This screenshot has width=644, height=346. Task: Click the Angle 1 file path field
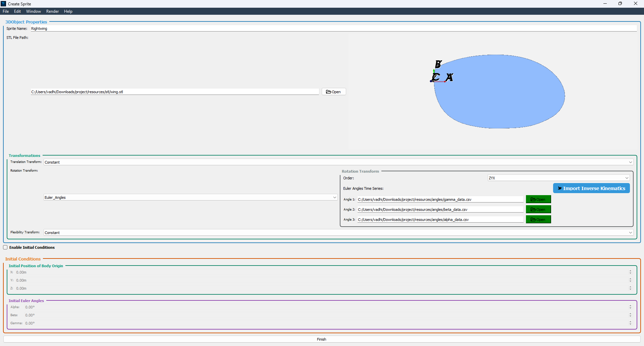tap(440, 199)
